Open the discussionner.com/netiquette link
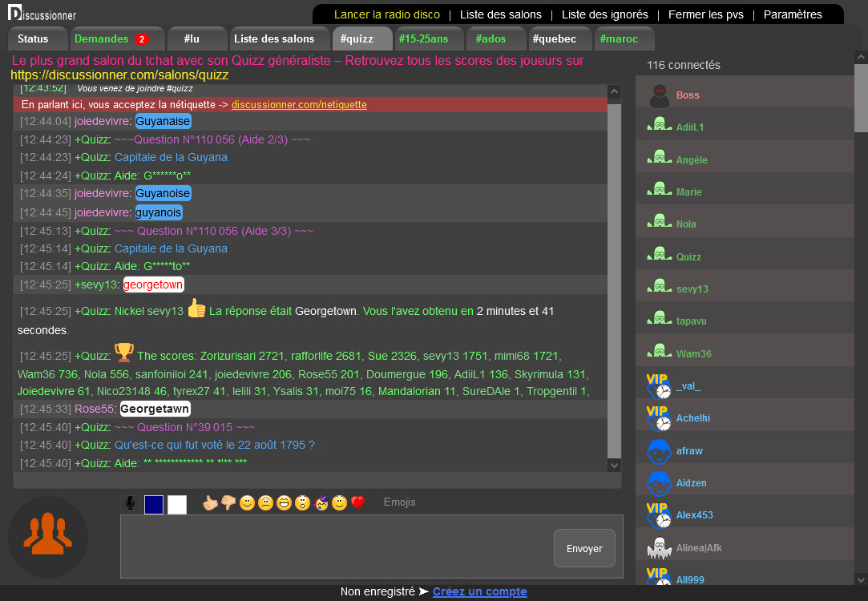 click(x=299, y=105)
